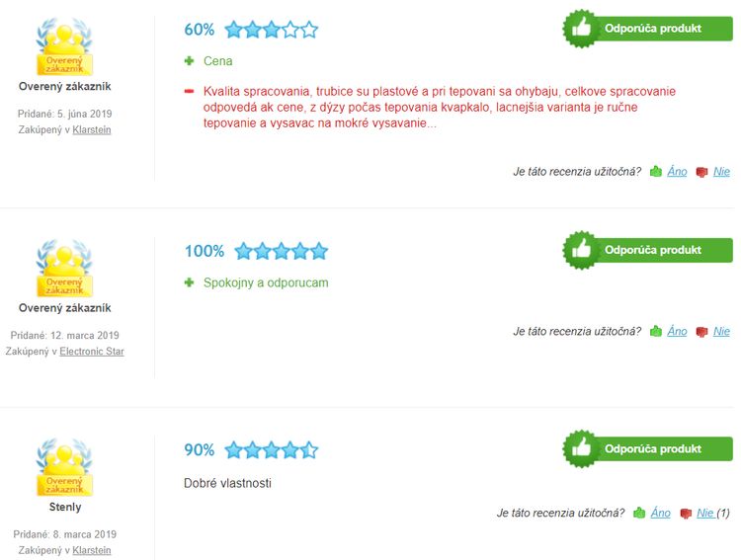Vote Nie on the 100% review
The height and width of the screenshot is (560, 741).
click(721, 331)
